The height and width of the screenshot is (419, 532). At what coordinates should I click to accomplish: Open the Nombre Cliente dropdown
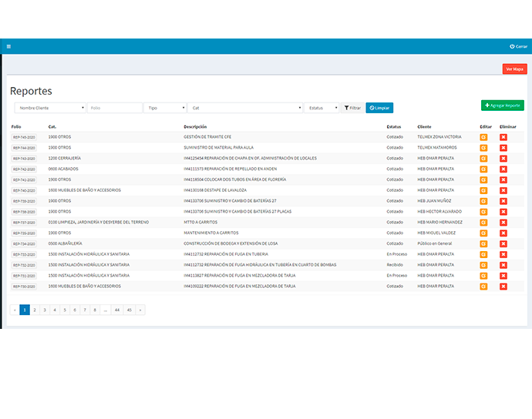[50, 108]
